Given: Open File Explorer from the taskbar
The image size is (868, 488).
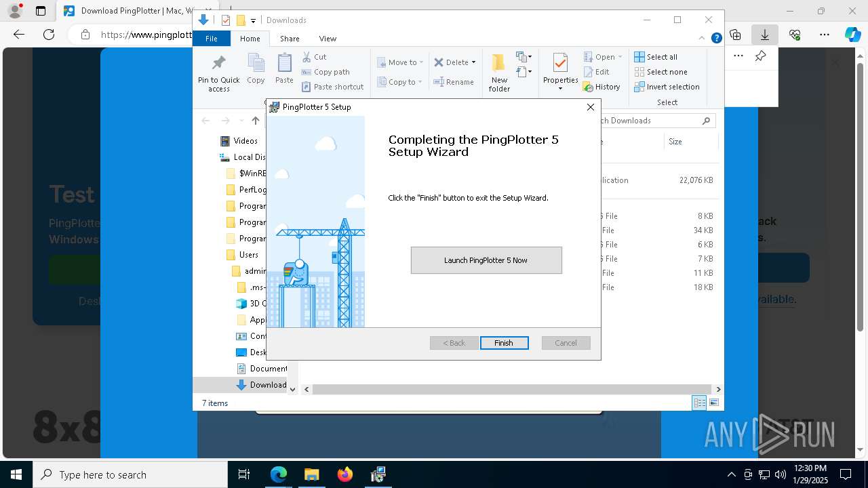Looking at the screenshot, I should tap(311, 474).
